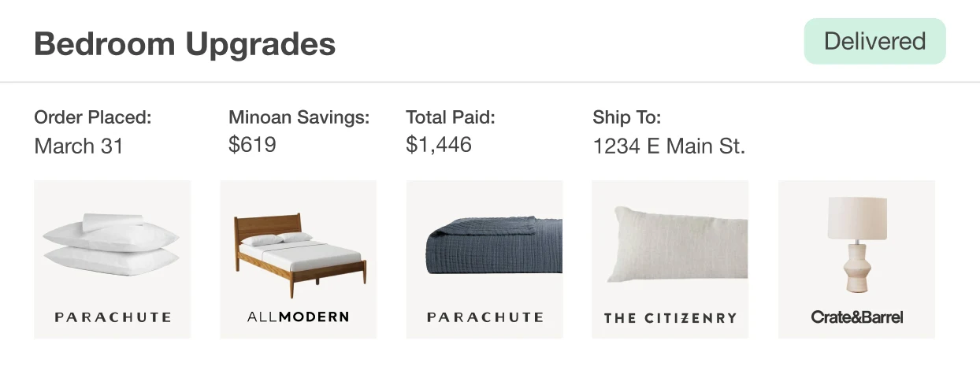The image size is (980, 374).
Task: Open the white pillows product image
Action: pos(112,243)
